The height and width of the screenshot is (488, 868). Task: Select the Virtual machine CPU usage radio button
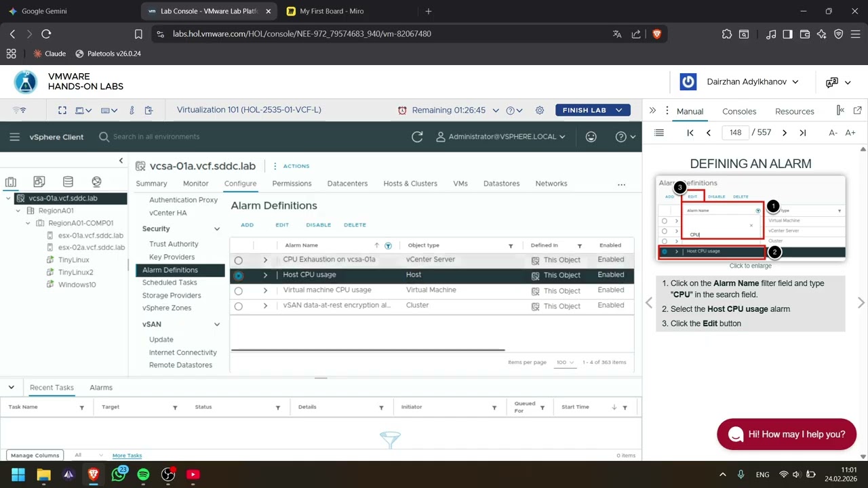coord(238,291)
